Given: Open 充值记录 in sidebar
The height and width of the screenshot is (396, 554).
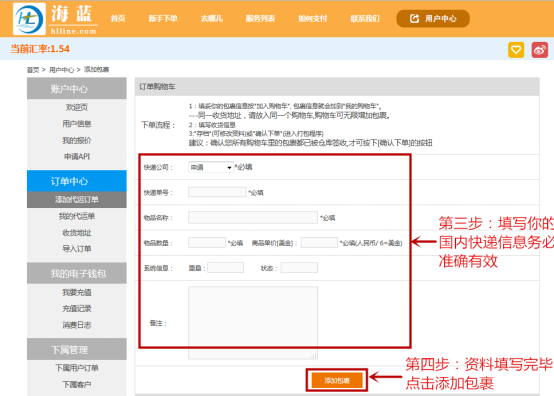Looking at the screenshot, I should 77,308.
